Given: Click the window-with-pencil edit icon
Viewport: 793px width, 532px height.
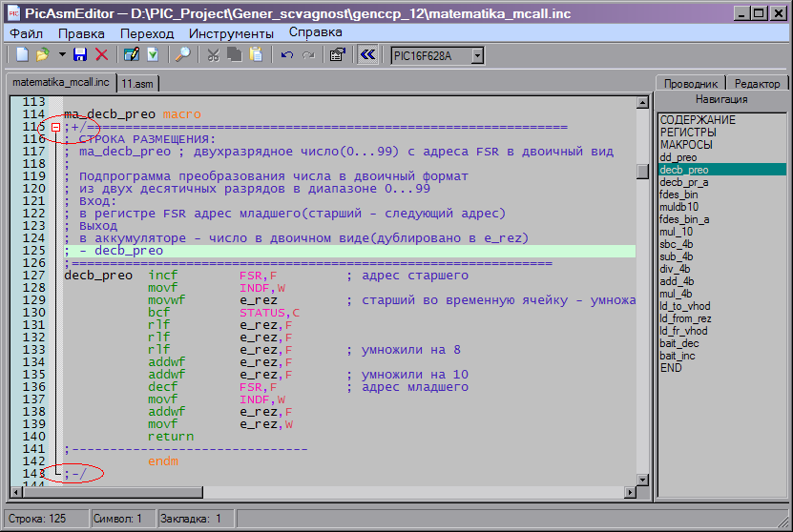Looking at the screenshot, I should 132,54.
